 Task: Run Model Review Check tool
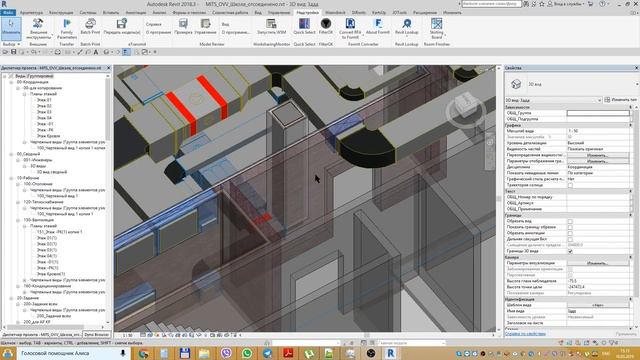tap(183, 27)
